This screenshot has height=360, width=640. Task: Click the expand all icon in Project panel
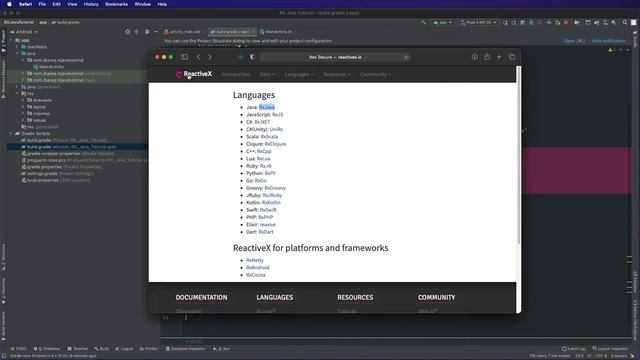click(136, 31)
